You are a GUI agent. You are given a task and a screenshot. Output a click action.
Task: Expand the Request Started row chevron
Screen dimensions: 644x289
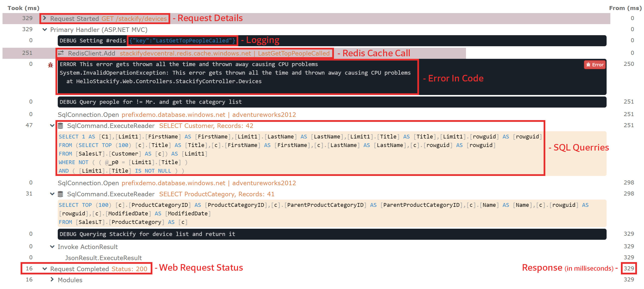tap(44, 18)
